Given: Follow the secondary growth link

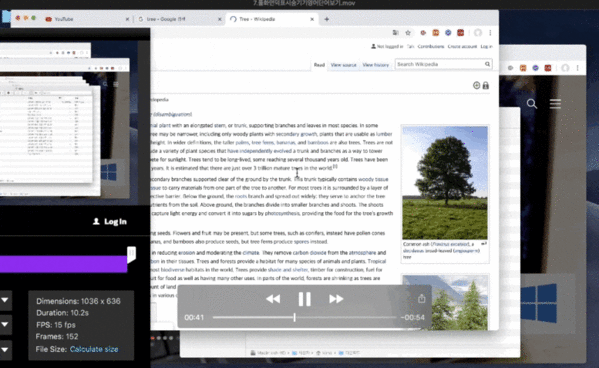Looking at the screenshot, I should (x=296, y=134).
